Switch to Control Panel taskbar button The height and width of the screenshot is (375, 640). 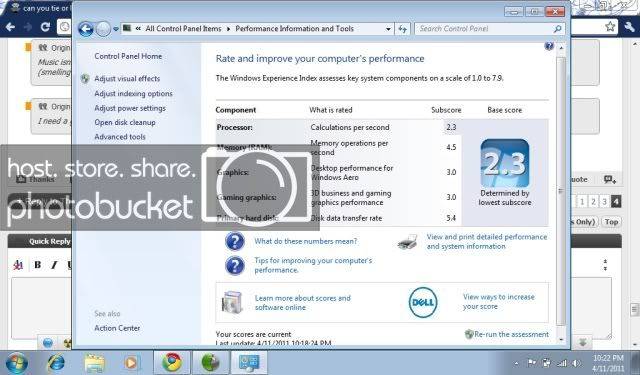click(x=249, y=362)
